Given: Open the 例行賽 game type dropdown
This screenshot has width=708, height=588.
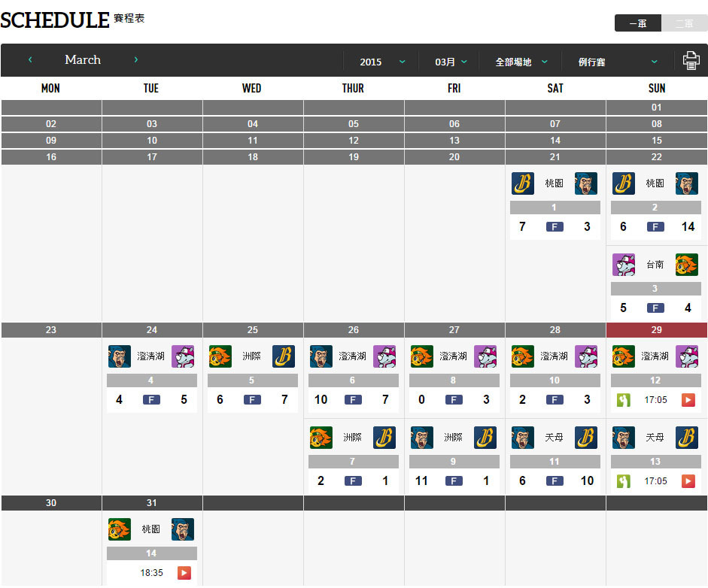Looking at the screenshot, I should coord(617,62).
